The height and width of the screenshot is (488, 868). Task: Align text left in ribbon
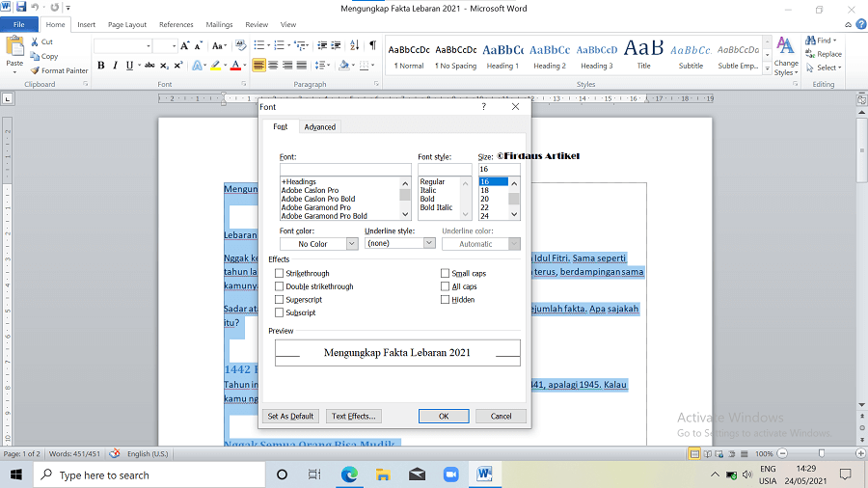(x=258, y=66)
